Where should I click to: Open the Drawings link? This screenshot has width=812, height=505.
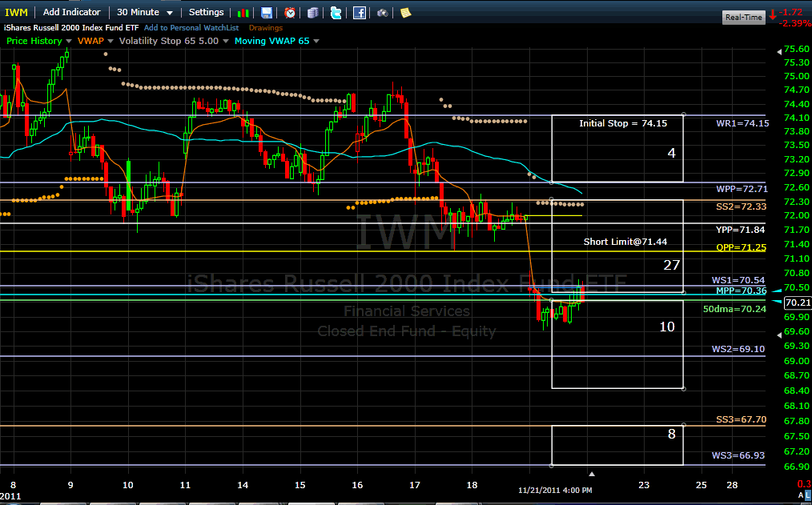tap(266, 28)
